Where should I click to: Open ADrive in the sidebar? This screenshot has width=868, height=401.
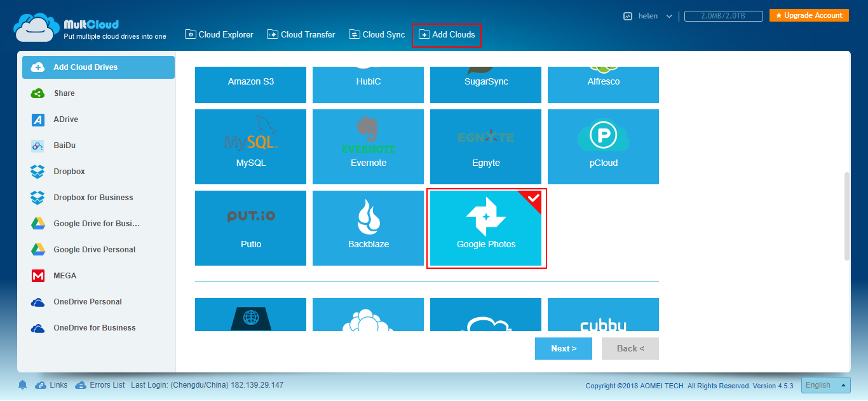coord(98,119)
